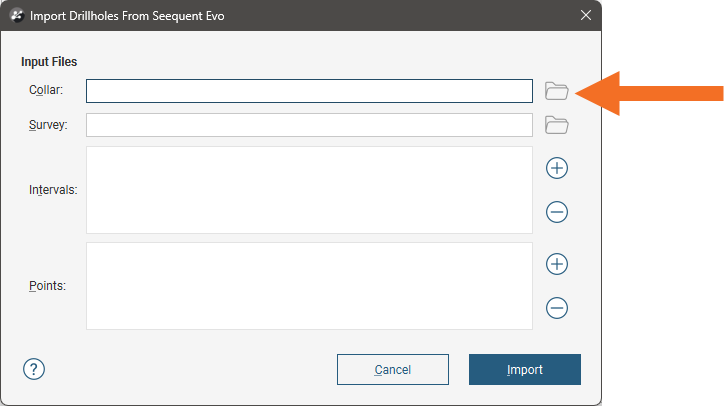
Task: Open the Collar file browse folder icon
Action: 556,91
